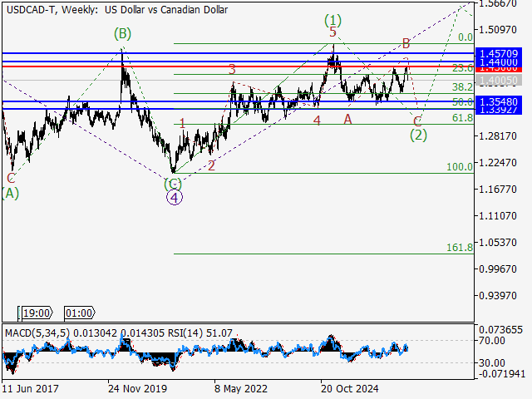The height and width of the screenshot is (399, 532).
Task: Click the 19:00 time marker flag
Action: pyautogui.click(x=37, y=313)
